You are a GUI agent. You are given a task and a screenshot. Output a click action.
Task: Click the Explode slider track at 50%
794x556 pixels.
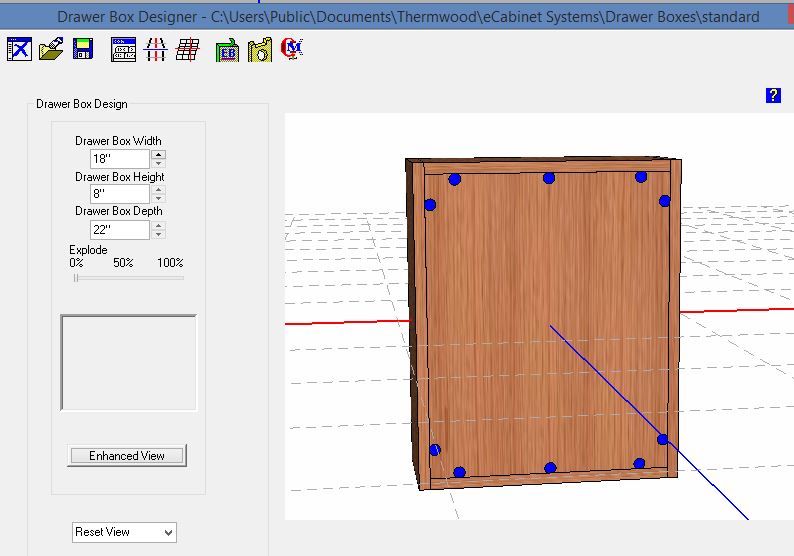click(x=123, y=277)
